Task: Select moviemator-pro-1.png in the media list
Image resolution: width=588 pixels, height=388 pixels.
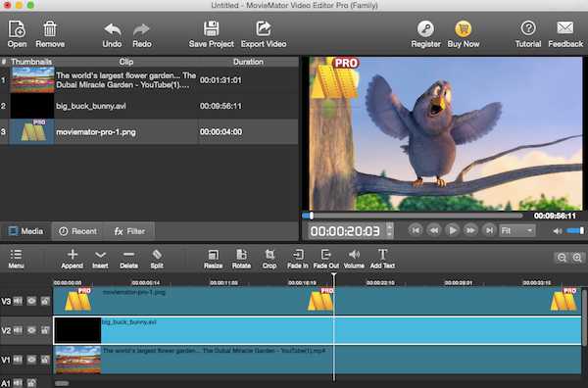Action: 149,132
